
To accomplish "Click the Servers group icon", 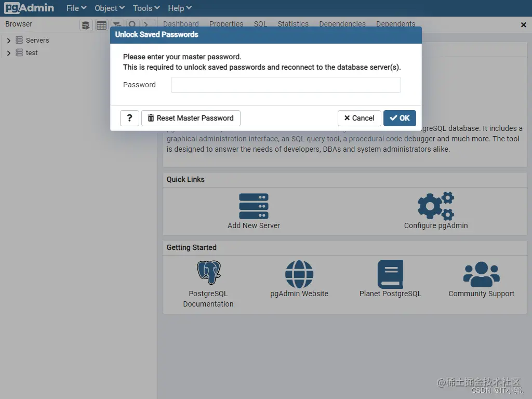I will coord(19,40).
